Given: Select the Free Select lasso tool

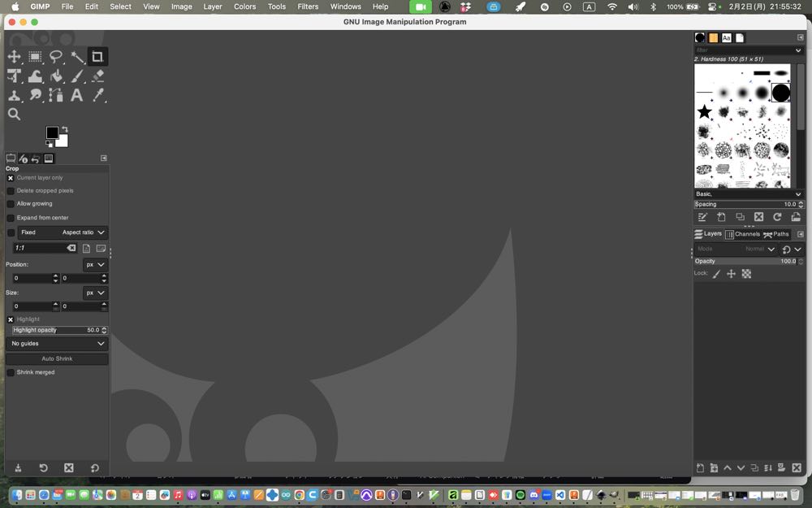Looking at the screenshot, I should 55,57.
